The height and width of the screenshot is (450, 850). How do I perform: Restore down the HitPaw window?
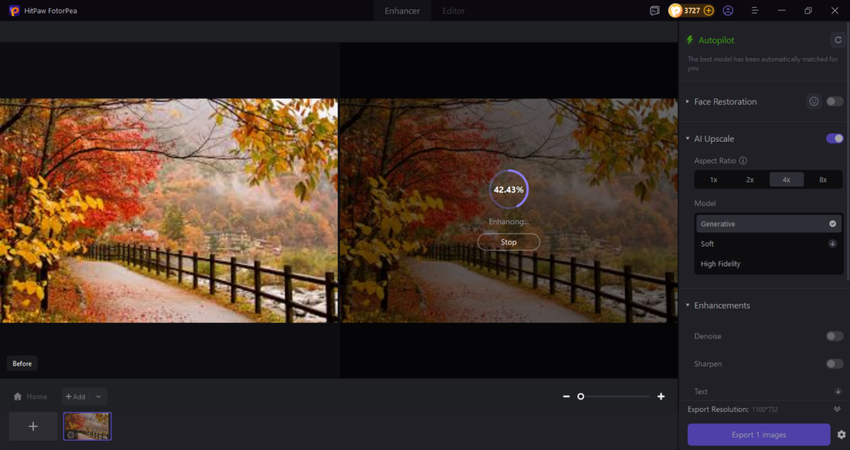pos(808,10)
